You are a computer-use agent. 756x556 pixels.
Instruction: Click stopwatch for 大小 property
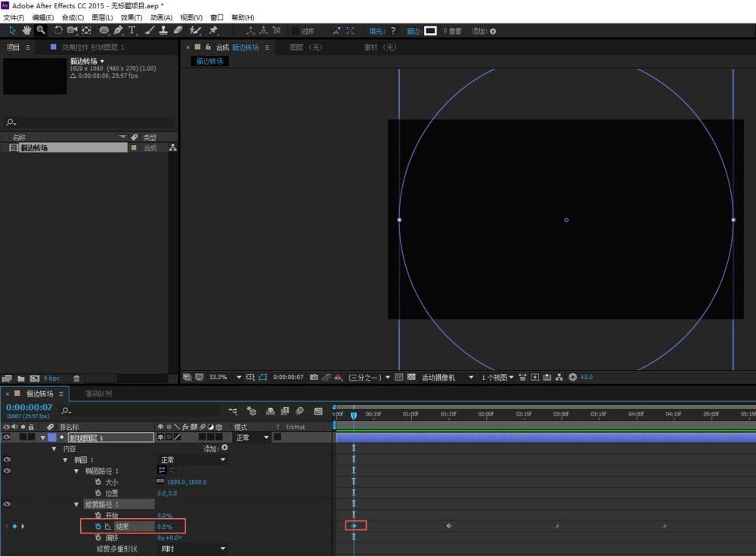[98, 482]
